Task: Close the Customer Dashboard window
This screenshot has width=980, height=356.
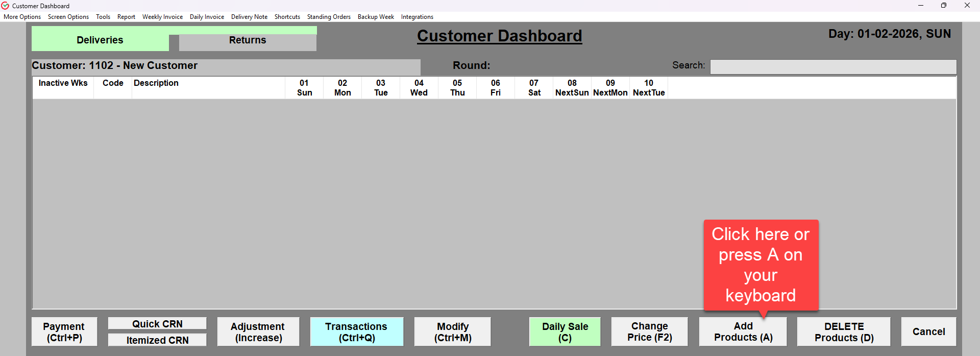Action: pos(967,6)
